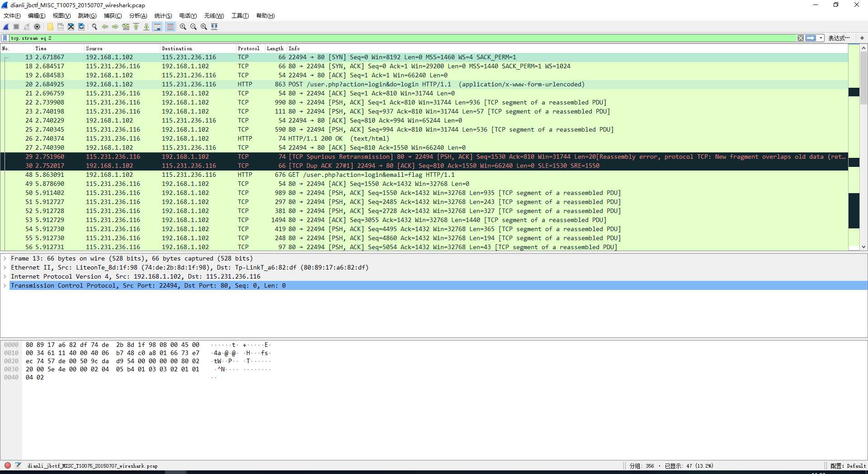Reset packet text to normal size

click(204, 27)
